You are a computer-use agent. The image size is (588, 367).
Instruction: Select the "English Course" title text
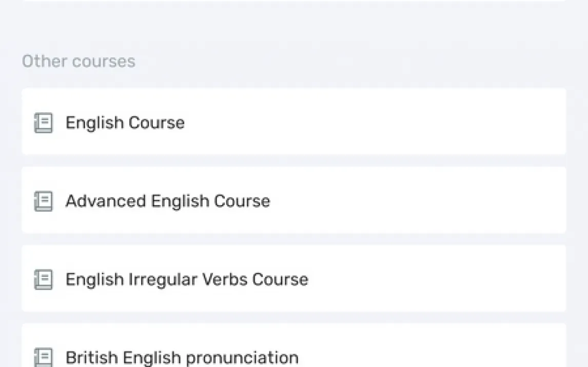(x=125, y=123)
